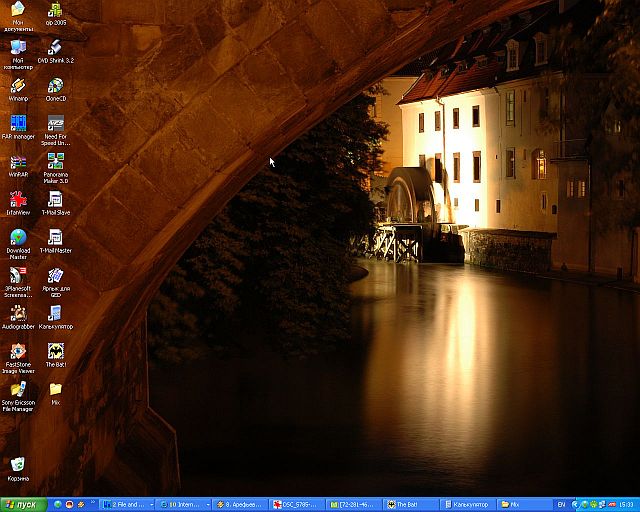Switch to the '8. Арефьев...' taskbar window

coord(240,505)
